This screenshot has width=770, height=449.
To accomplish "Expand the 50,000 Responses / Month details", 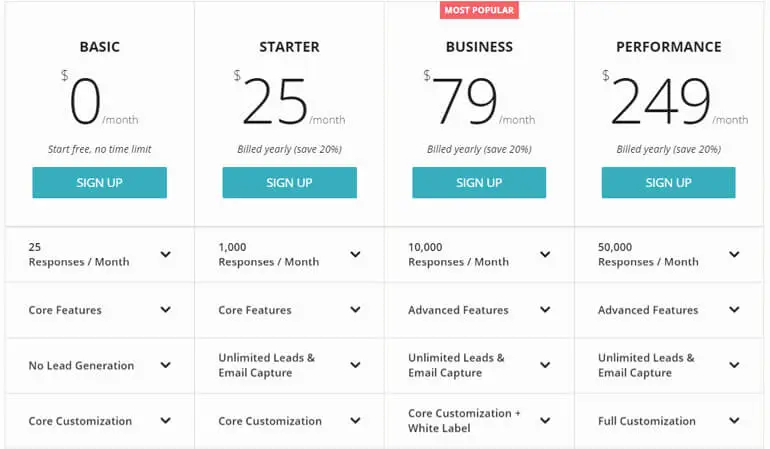I will 734,254.
